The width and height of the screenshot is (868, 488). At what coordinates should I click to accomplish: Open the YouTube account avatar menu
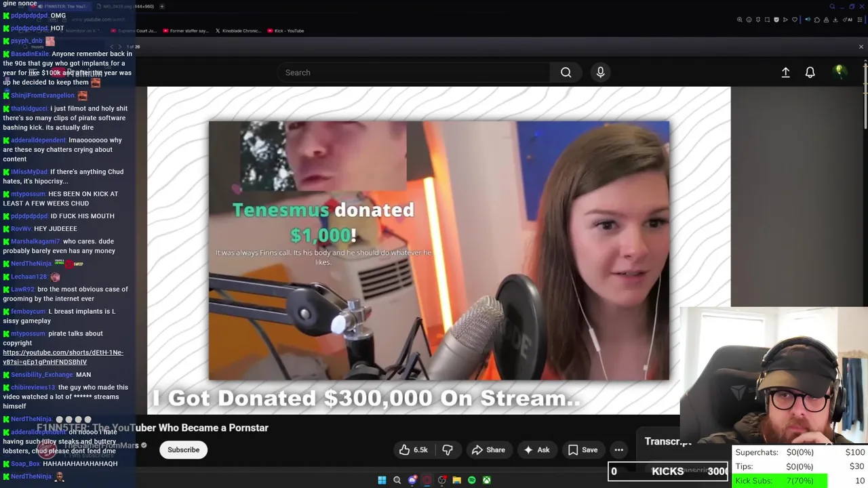point(840,73)
